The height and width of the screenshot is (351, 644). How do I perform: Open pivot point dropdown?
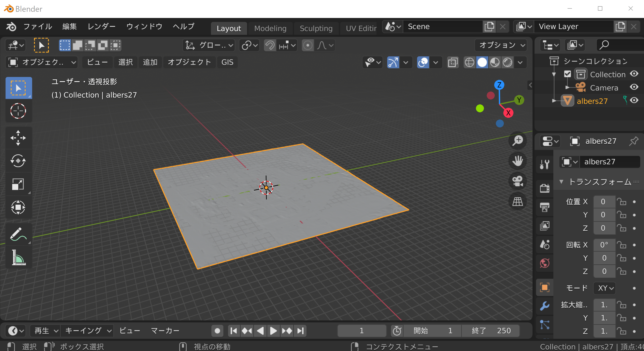[249, 45]
